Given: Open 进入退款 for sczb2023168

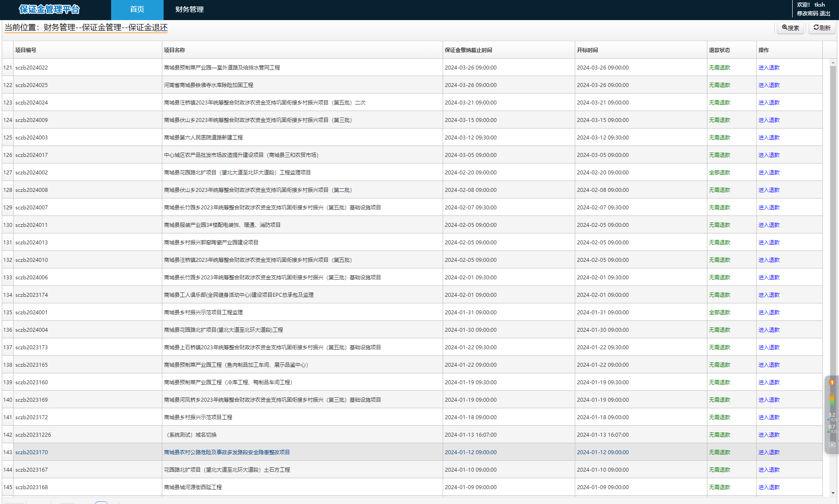Looking at the screenshot, I should (769, 487).
